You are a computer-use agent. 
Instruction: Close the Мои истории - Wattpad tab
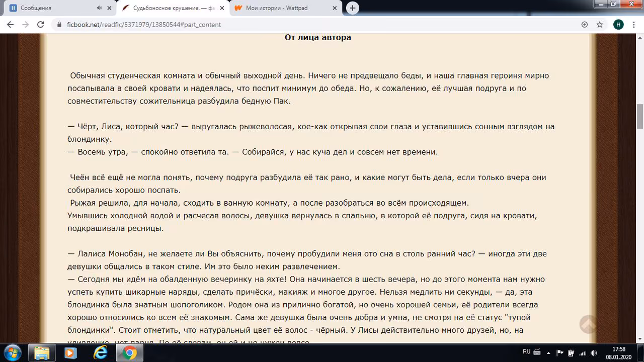pos(335,8)
